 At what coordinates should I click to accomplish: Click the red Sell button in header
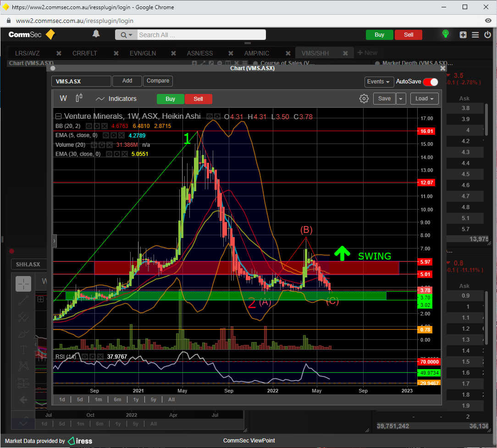tap(409, 35)
